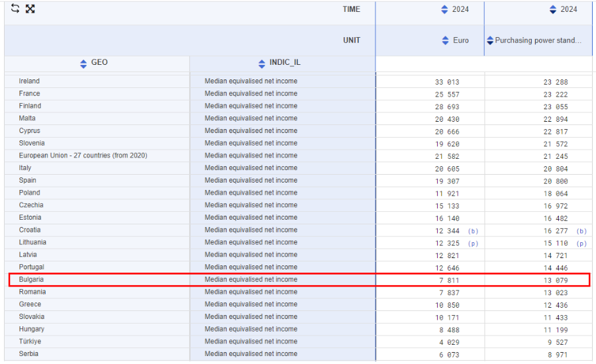596x364 pixels.
Task: Select the Greece row label
Action: click(30, 304)
